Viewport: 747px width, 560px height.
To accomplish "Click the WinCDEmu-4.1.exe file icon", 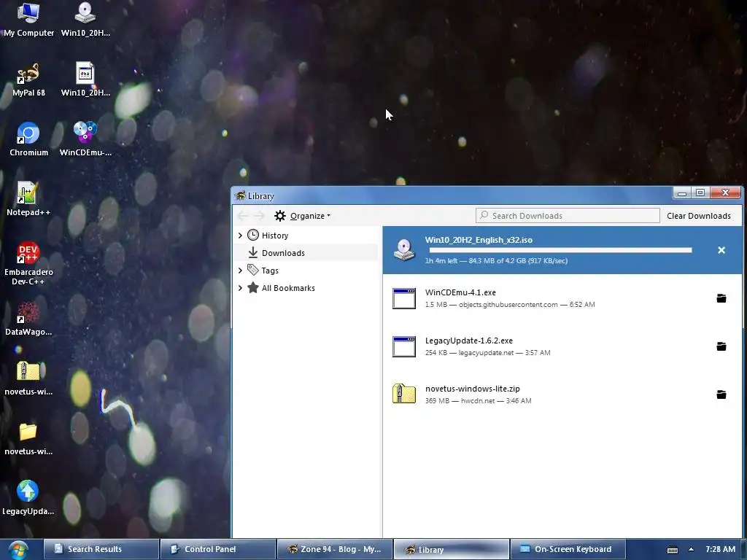I will [x=404, y=298].
